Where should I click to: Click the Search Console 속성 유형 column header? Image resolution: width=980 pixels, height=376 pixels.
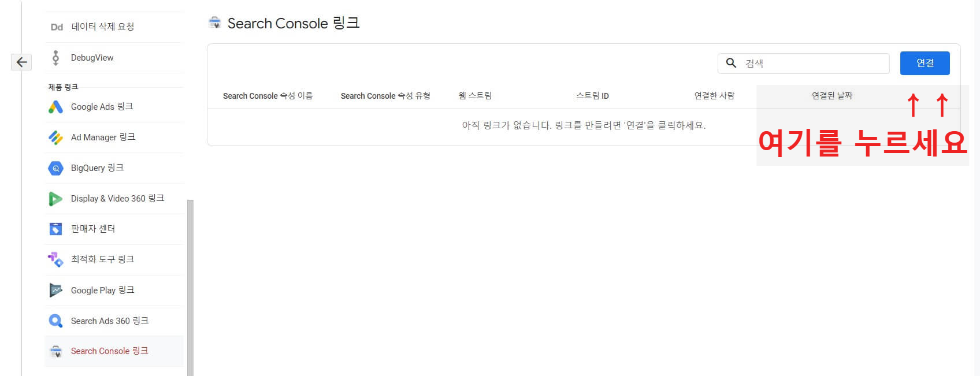pyautogui.click(x=385, y=96)
